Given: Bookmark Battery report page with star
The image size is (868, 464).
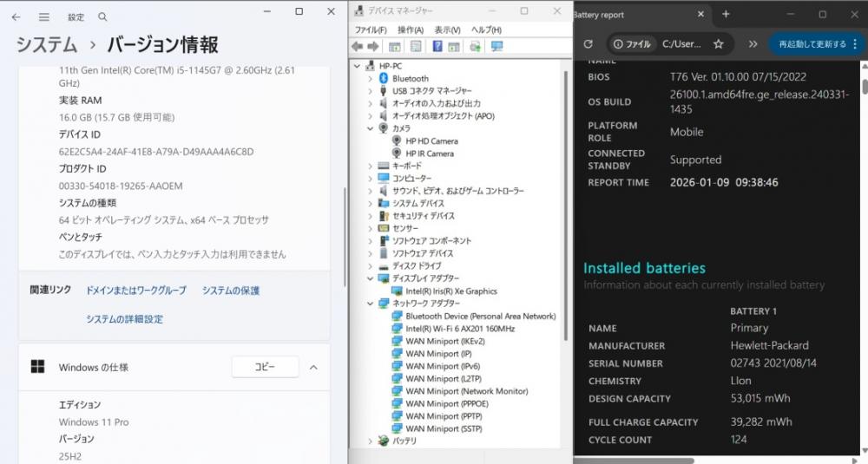Looking at the screenshot, I should pos(718,43).
